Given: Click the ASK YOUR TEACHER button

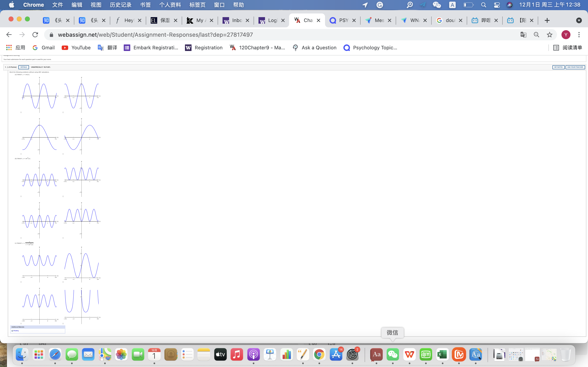Looking at the screenshot, I should click(x=575, y=67).
